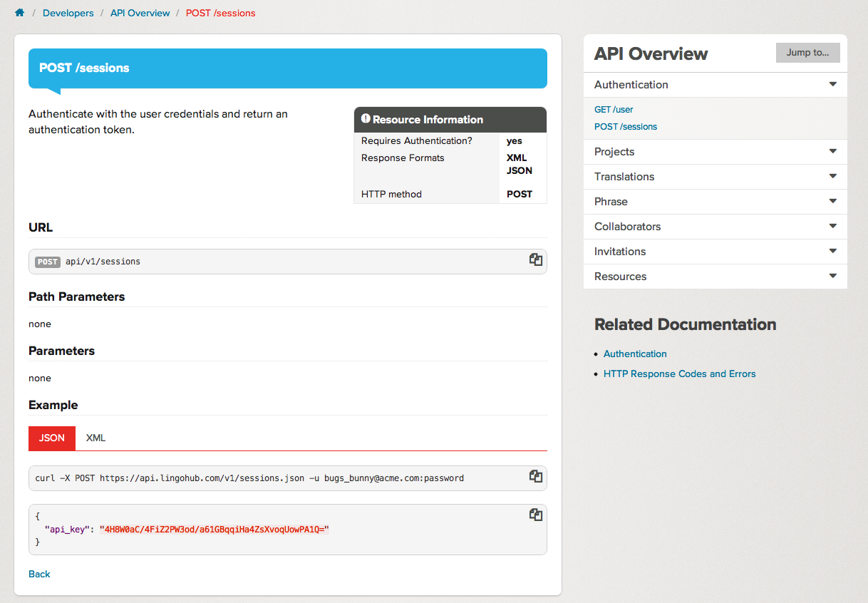The image size is (868, 603).
Task: Go to Developers breadcrumb link
Action: tap(68, 13)
